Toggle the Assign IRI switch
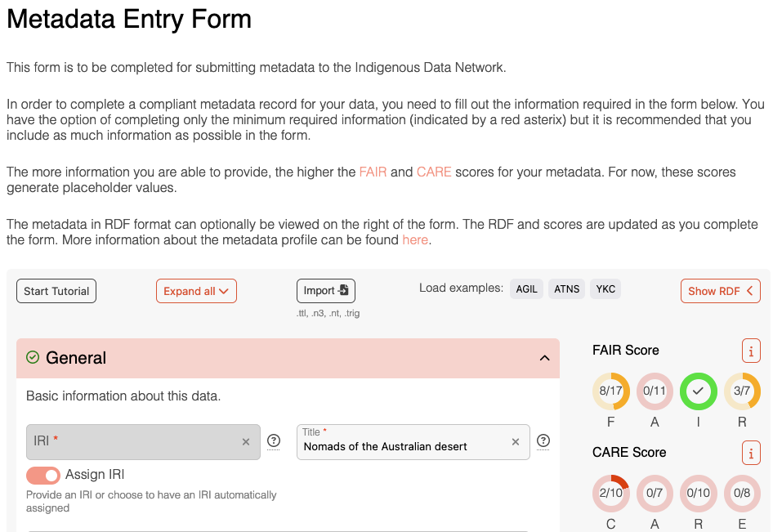773x532 pixels. tap(43, 476)
